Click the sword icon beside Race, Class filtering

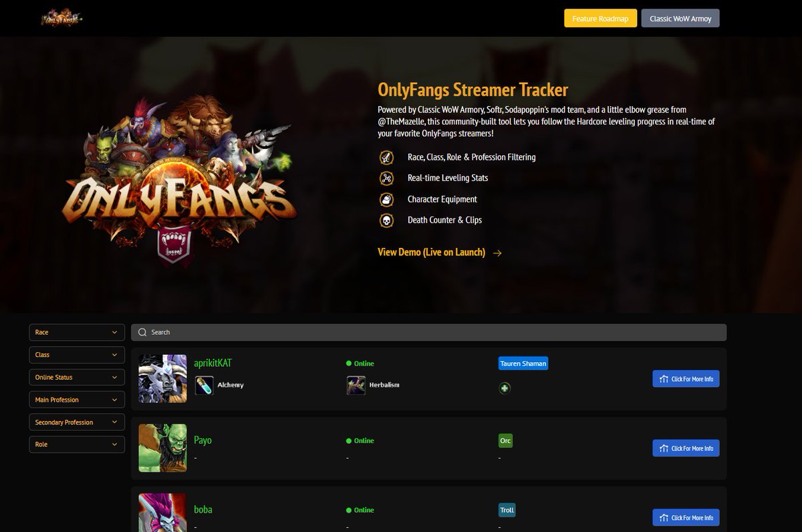[386, 158]
